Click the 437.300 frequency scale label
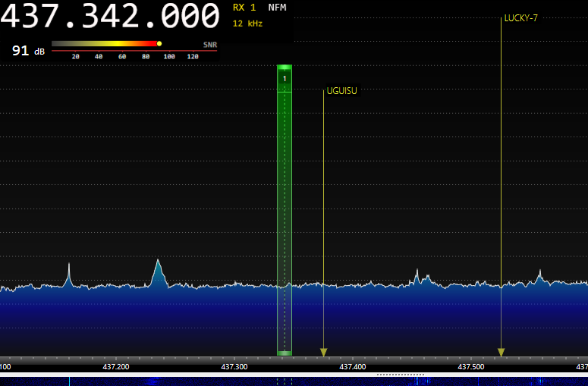The width and height of the screenshot is (588, 386). click(x=234, y=366)
